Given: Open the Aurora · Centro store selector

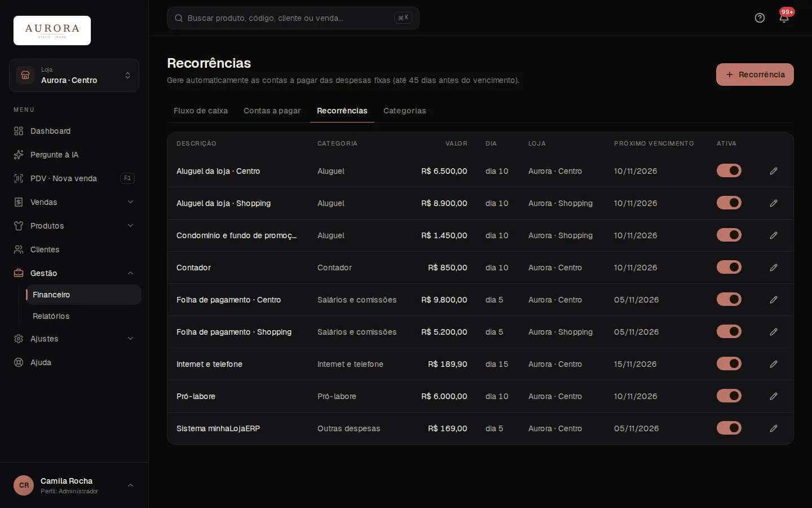Looking at the screenshot, I should 74,76.
